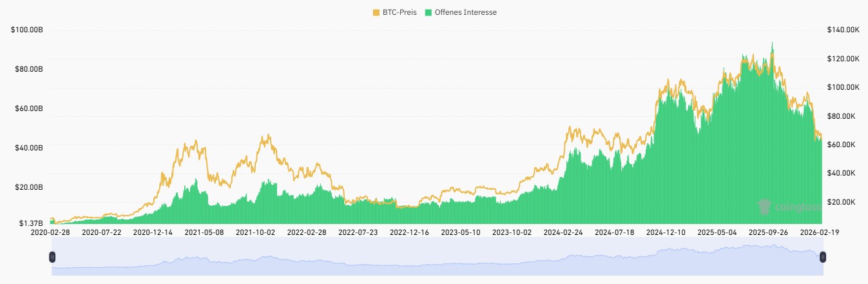Click the 2023-10-02 date axis label
868x284 pixels.
point(513,231)
